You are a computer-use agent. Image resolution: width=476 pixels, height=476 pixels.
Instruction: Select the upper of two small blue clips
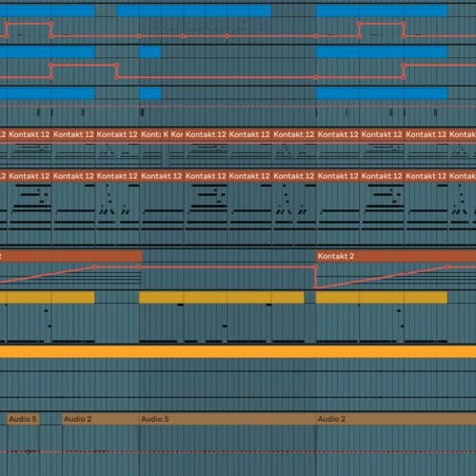click(150, 52)
